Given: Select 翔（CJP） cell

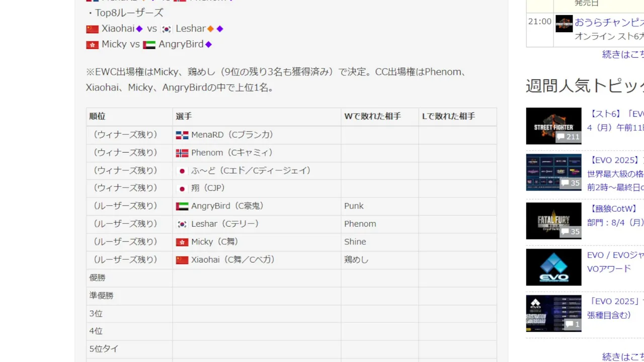Looking at the screenshot, I should 257,189.
